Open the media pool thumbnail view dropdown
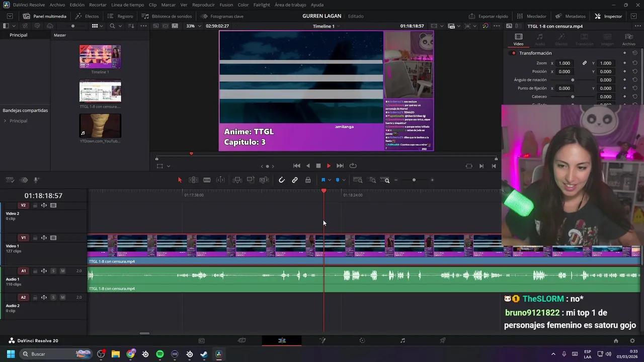This screenshot has width=644, height=362. click(101, 26)
